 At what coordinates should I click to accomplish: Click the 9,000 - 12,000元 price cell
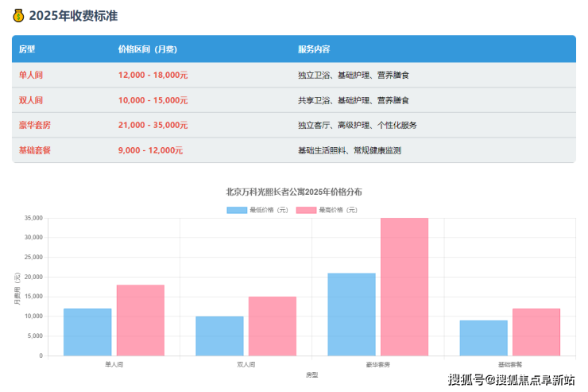coord(150,150)
